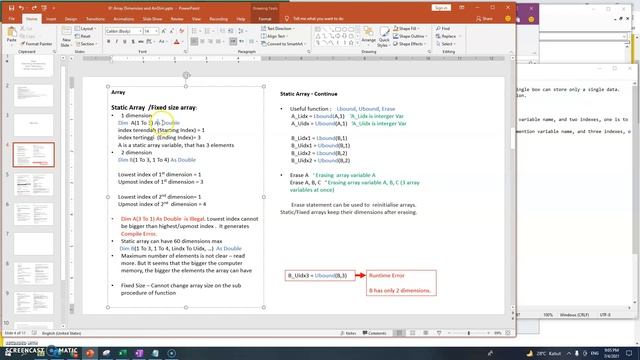Open Notes pane from status bar
This screenshot has height=360, width=640.
[x=348, y=333]
